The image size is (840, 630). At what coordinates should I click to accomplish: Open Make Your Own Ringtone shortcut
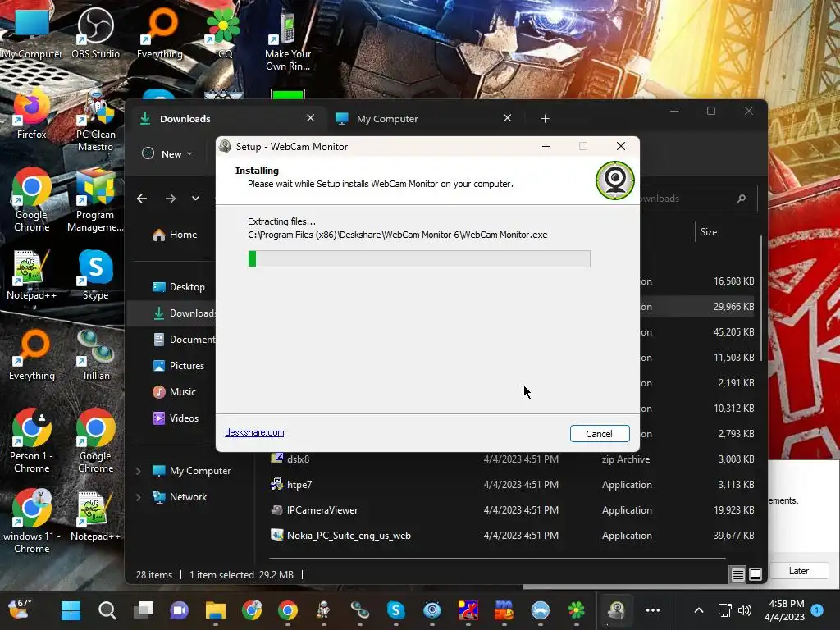click(x=288, y=40)
